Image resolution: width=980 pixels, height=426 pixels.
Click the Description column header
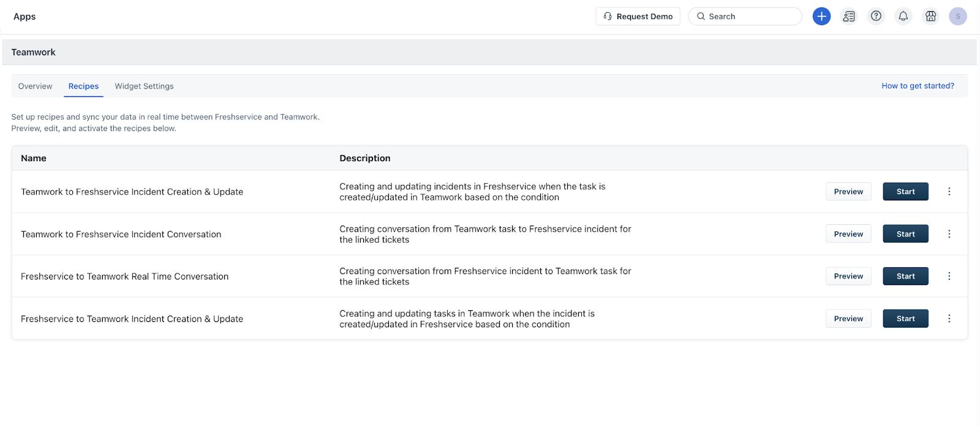point(365,158)
